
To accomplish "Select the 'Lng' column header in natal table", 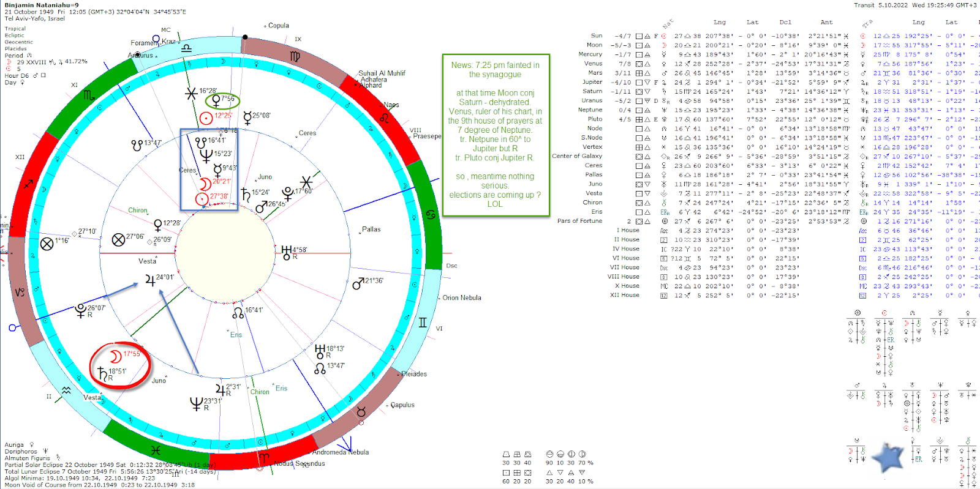I will click(720, 22).
